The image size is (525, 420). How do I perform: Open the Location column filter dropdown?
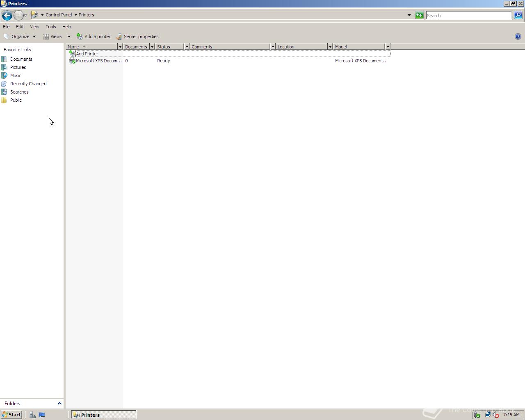point(330,47)
